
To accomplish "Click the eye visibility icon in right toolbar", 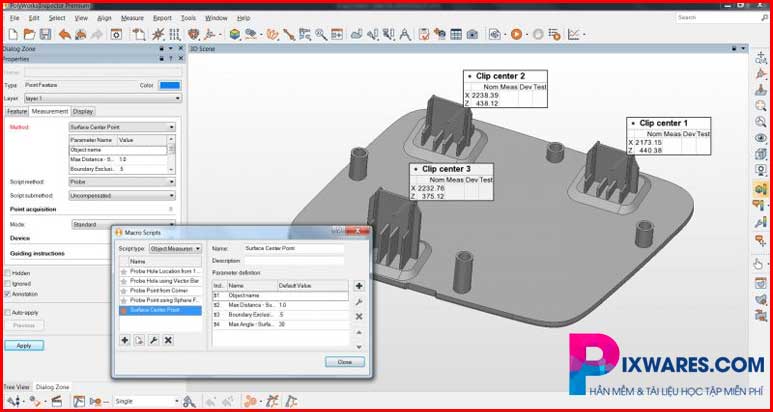I will pos(761,138).
